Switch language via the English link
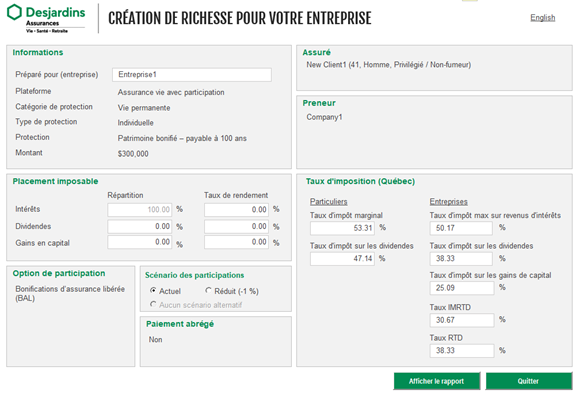Image resolution: width=576 pixels, height=394 pixels. 543,18
